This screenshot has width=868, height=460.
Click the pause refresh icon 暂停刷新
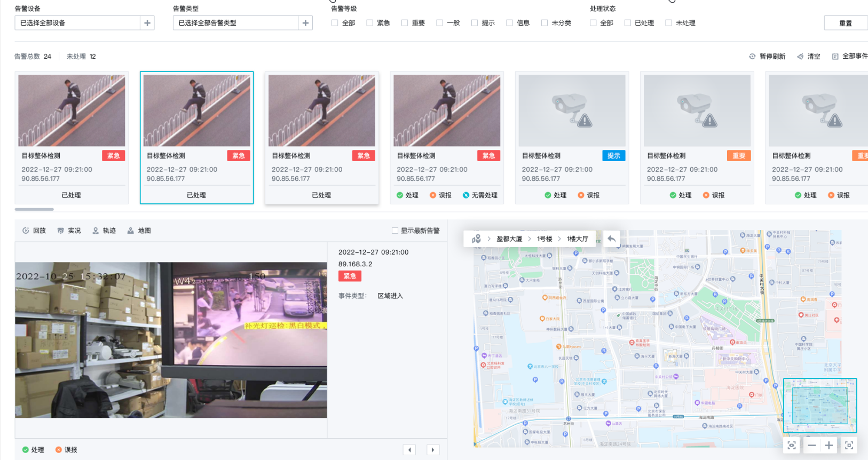tap(752, 57)
